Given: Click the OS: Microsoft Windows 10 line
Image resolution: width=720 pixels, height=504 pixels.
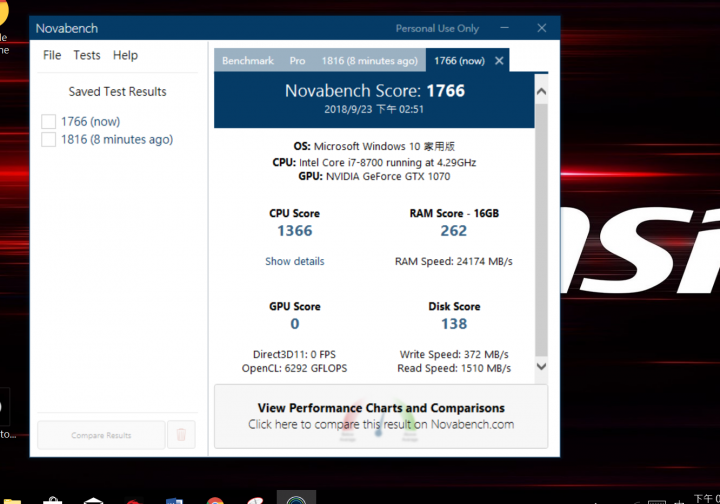Looking at the screenshot, I should pyautogui.click(x=374, y=146).
